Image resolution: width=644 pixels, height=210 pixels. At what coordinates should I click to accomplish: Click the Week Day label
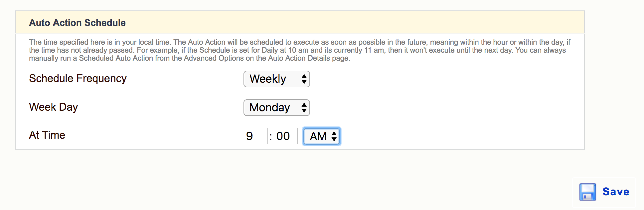(x=54, y=107)
